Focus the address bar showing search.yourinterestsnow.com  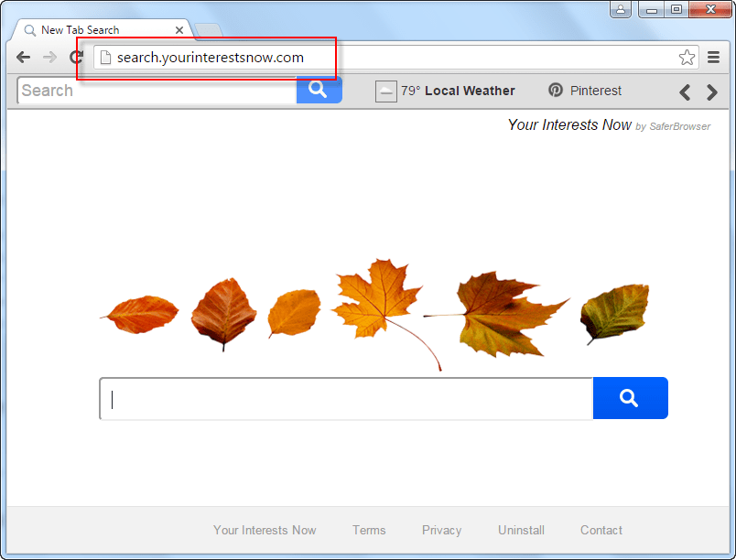(396, 58)
